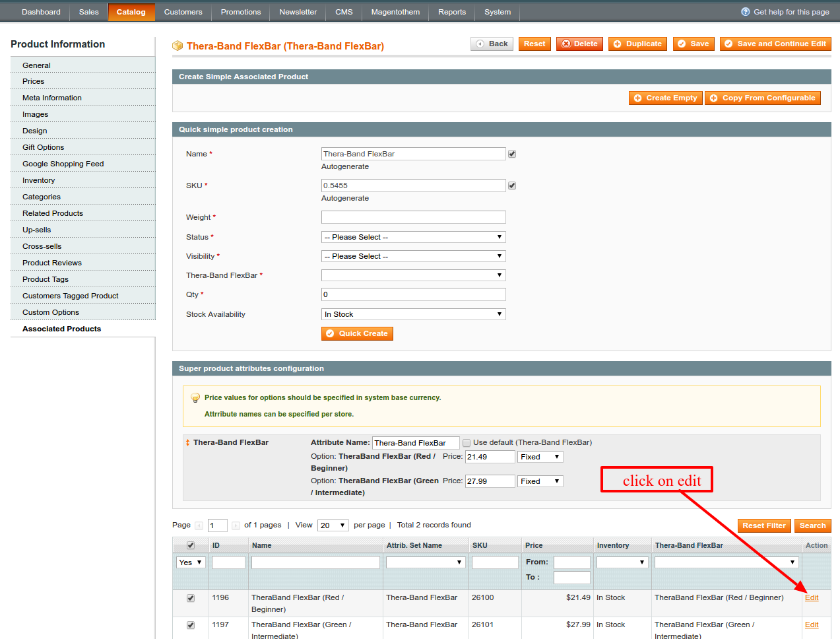Open the Thera-Band FlexBar column filter dropdown
The image size is (840, 639).
727,562
